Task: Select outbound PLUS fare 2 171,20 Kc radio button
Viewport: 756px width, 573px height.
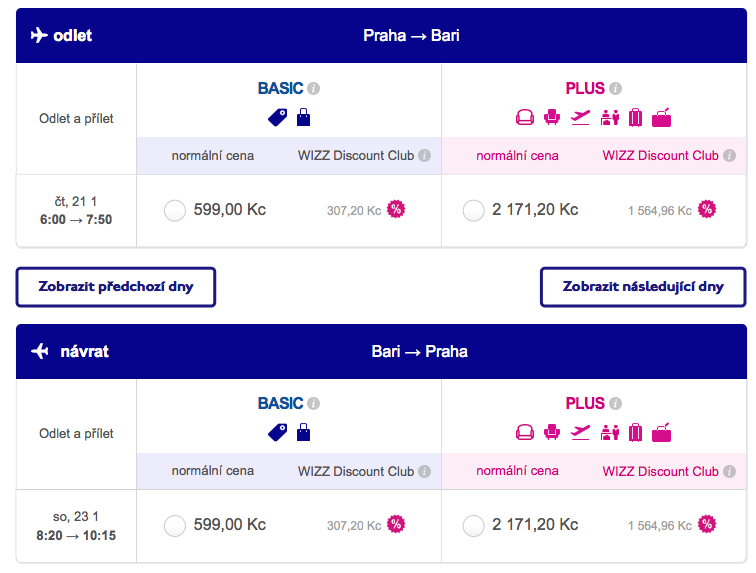Action: 473,211
